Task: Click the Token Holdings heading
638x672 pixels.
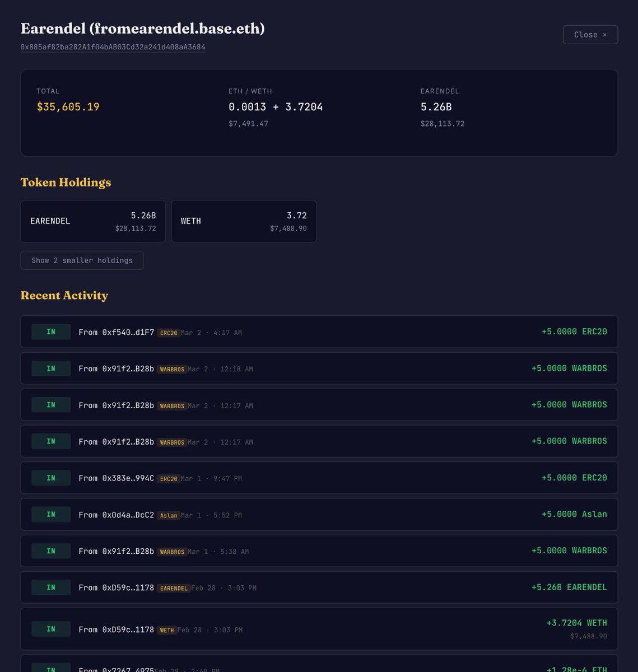Action: click(x=66, y=183)
